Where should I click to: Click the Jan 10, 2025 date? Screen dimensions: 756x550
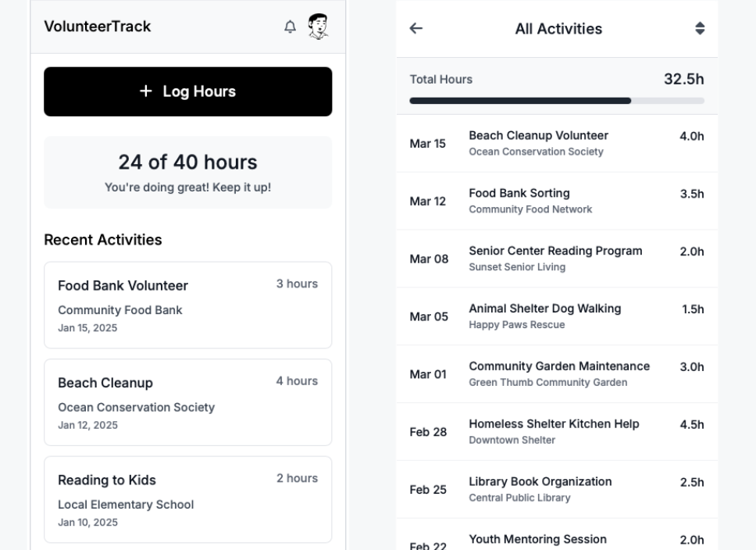pyautogui.click(x=87, y=523)
